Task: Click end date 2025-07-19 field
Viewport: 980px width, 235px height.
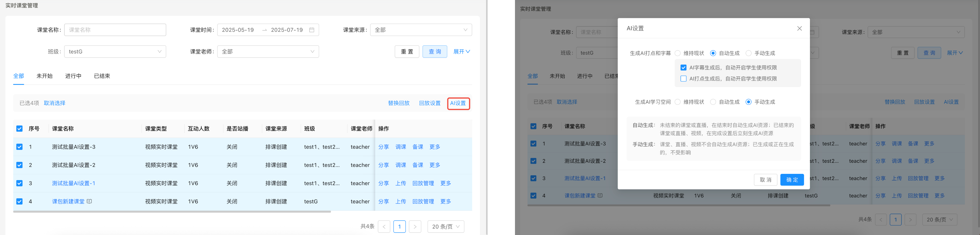Action: click(x=287, y=30)
